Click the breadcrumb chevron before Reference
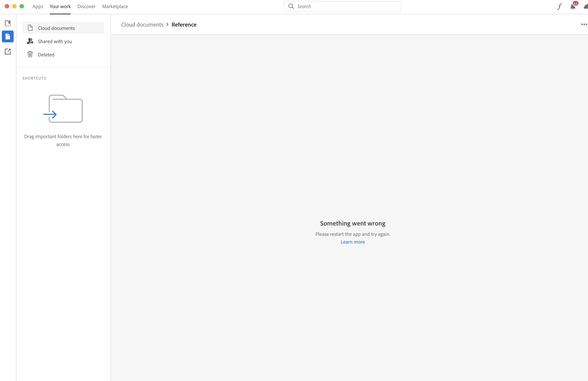This screenshot has width=588, height=381. 167,24
